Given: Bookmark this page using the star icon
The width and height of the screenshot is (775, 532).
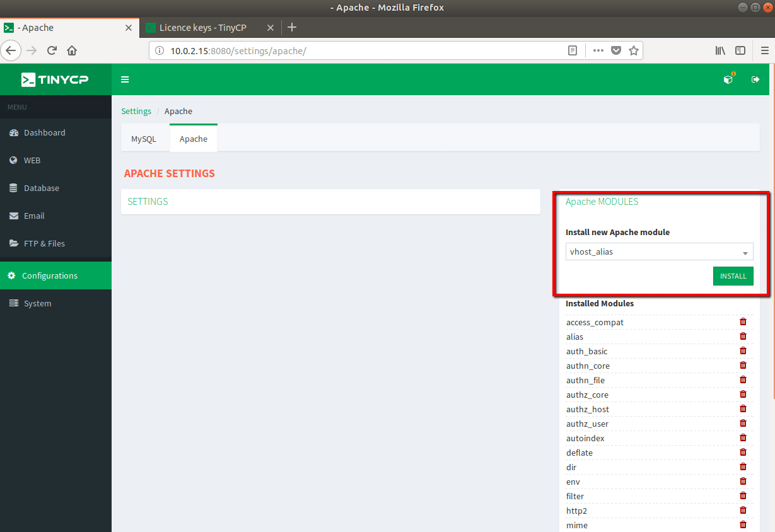Looking at the screenshot, I should click(634, 50).
